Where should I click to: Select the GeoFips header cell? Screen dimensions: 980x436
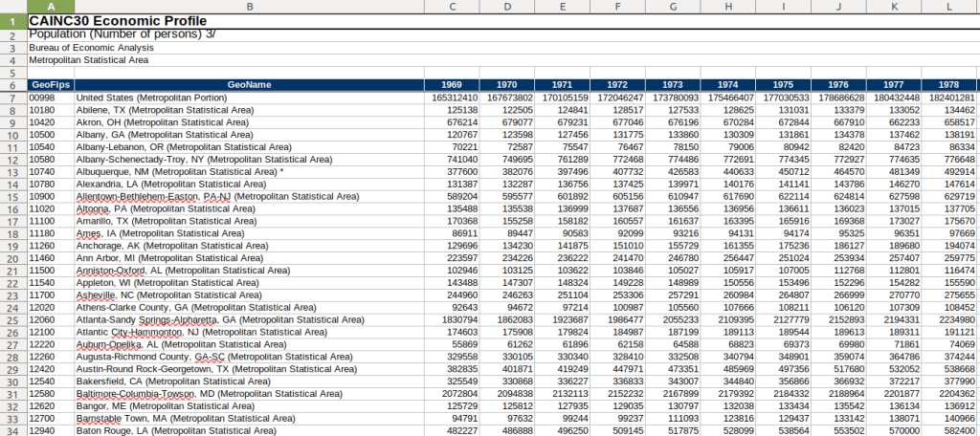click(x=50, y=85)
